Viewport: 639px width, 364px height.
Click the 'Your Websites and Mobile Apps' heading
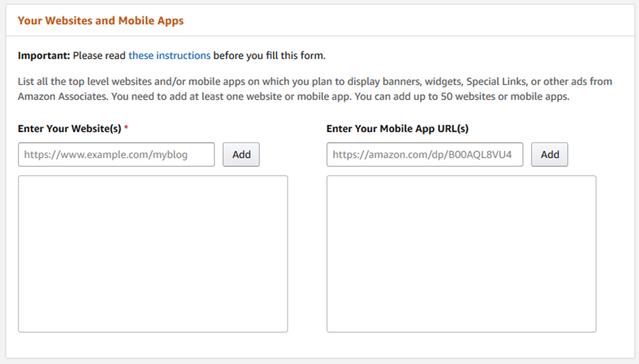click(x=101, y=21)
